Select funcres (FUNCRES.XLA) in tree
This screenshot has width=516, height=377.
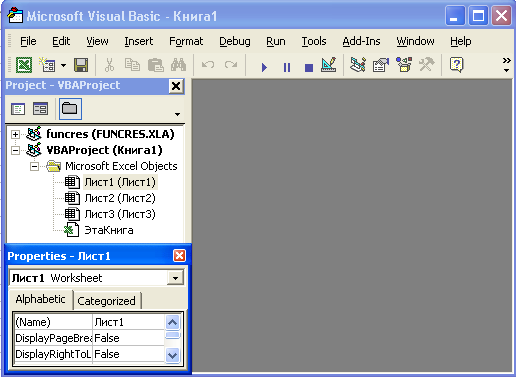coord(110,134)
